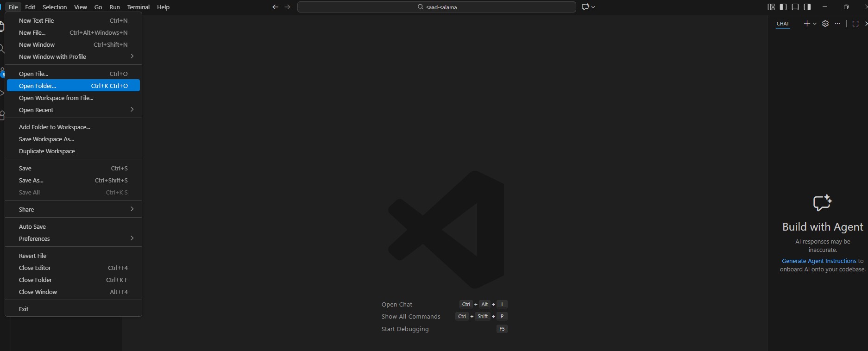Open the Terminal menu
This screenshot has width=868, height=351.
point(138,7)
